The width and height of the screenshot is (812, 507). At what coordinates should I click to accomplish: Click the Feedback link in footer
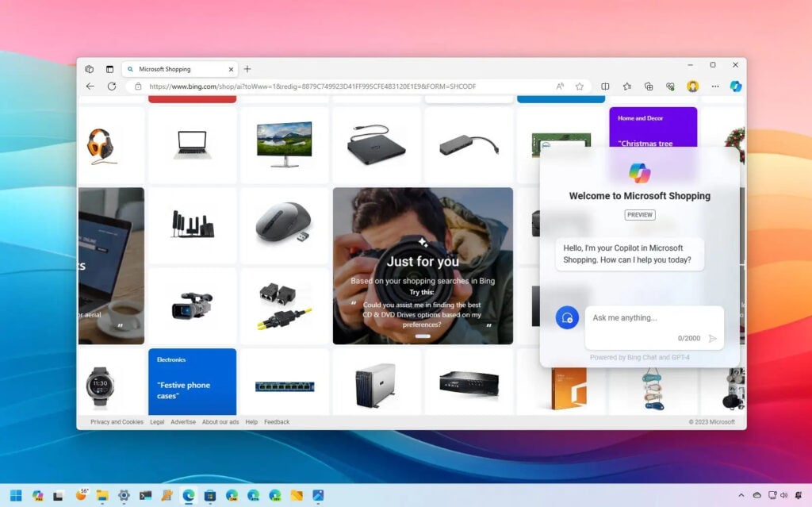[x=277, y=422]
